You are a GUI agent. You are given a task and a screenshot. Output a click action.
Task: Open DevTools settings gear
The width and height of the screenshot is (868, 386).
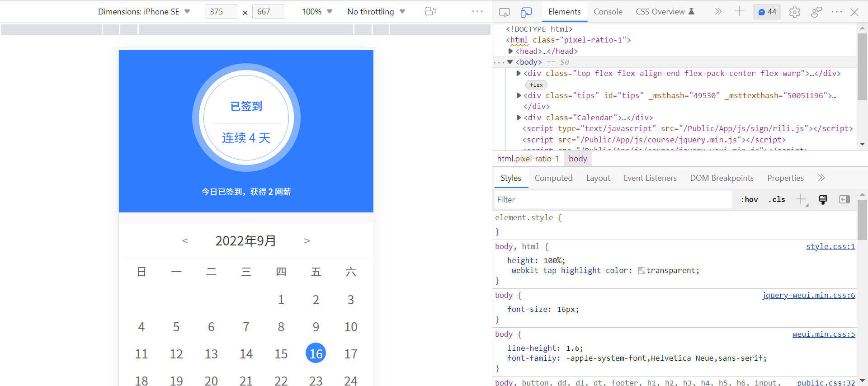(x=794, y=12)
